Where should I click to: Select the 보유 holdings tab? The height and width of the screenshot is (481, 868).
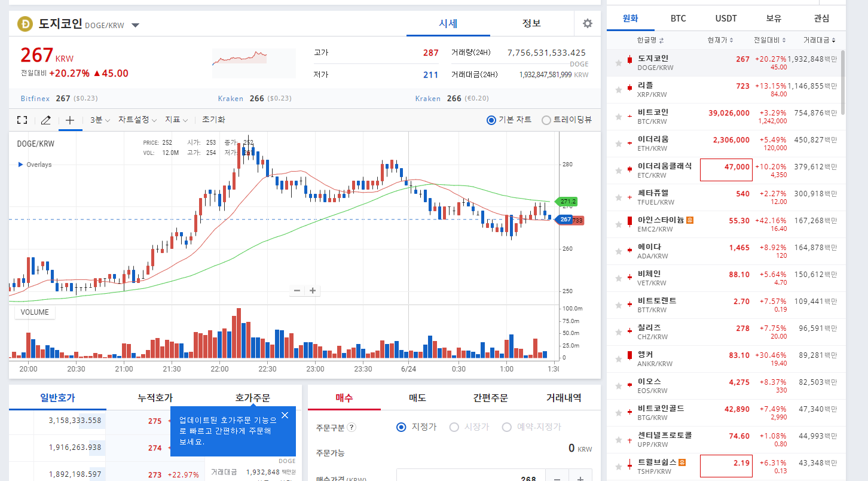[774, 19]
